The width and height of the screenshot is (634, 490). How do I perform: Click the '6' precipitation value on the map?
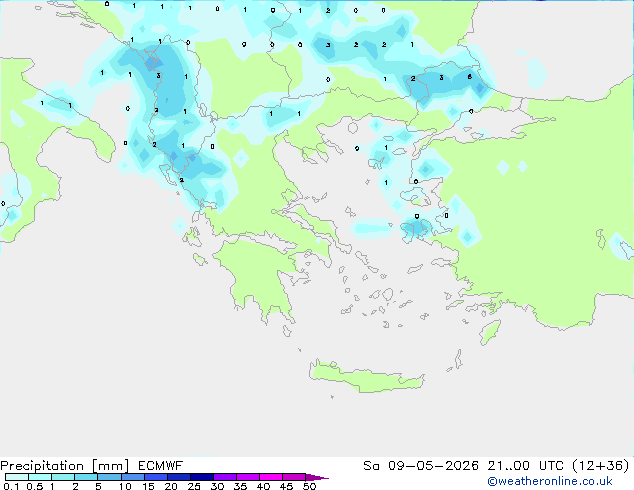[x=469, y=76]
